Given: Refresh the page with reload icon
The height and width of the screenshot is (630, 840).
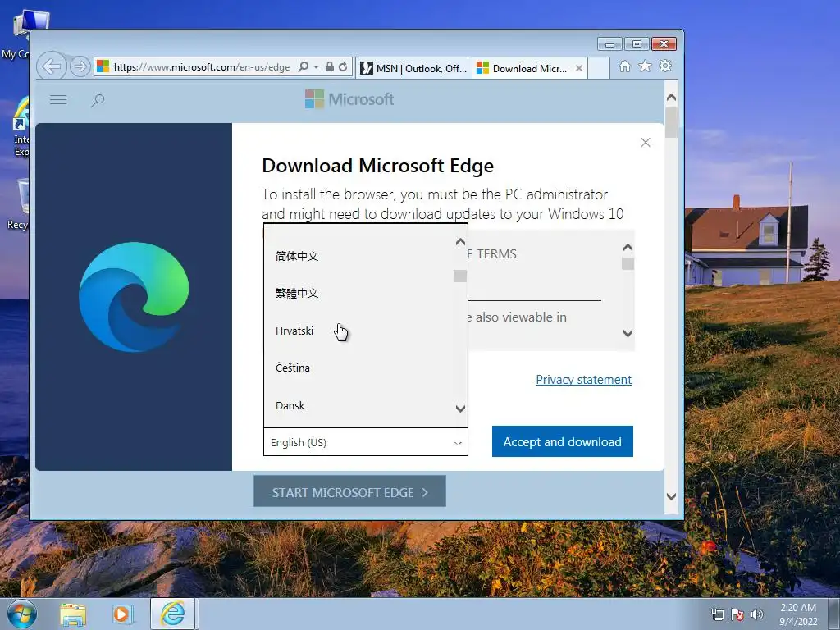Looking at the screenshot, I should (343, 67).
